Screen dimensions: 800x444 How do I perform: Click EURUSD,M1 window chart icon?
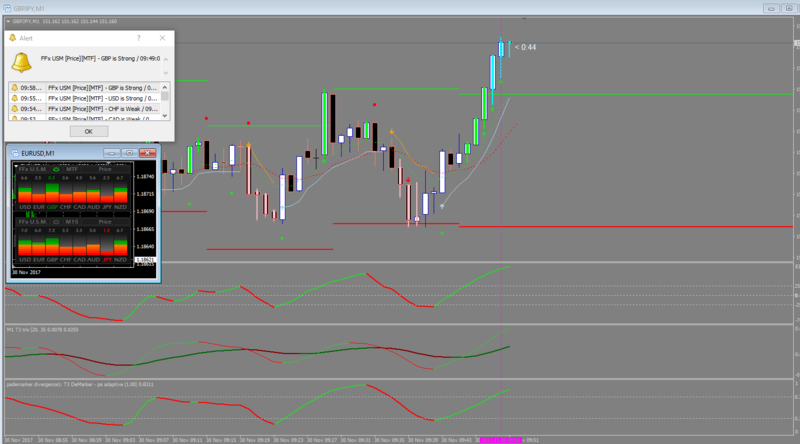click(x=15, y=153)
